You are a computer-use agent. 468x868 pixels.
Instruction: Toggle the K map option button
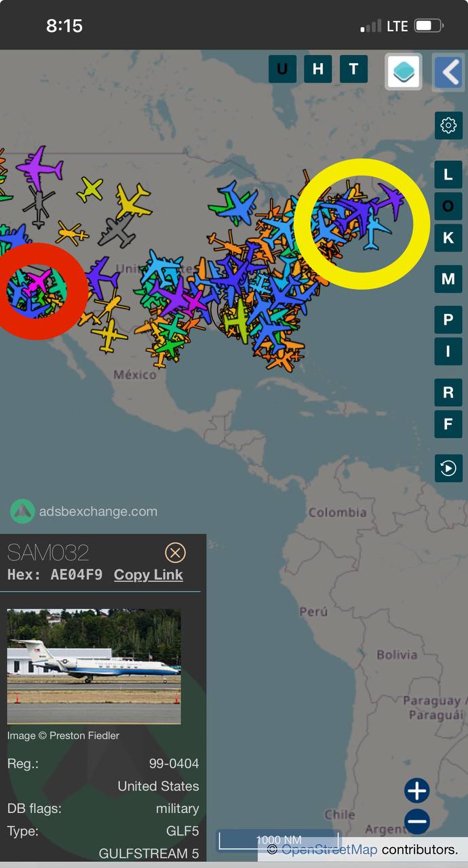tap(448, 238)
